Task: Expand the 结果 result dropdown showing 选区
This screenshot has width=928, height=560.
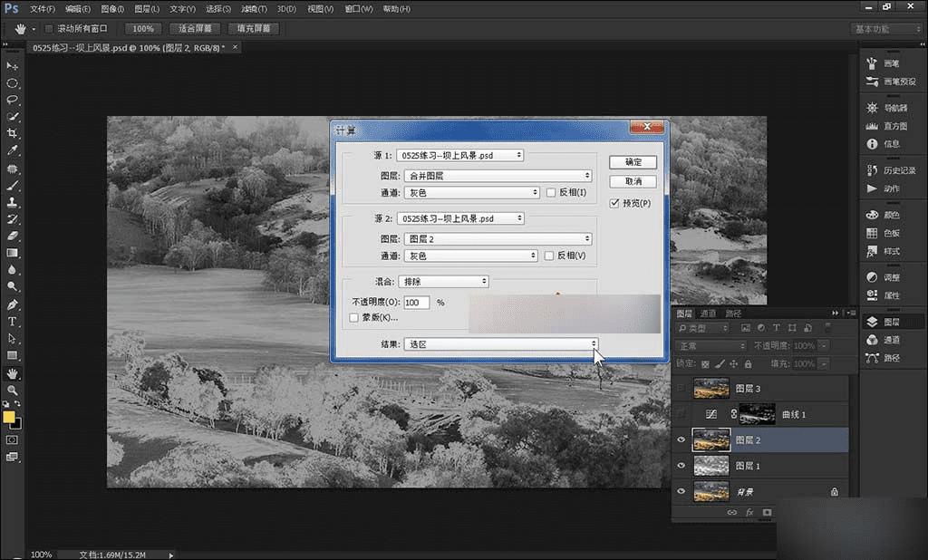Action: pos(501,343)
